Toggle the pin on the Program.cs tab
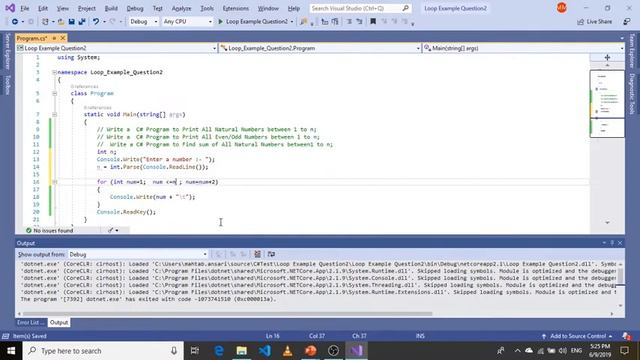Screen dimensions: 640x360 [x=54, y=38]
